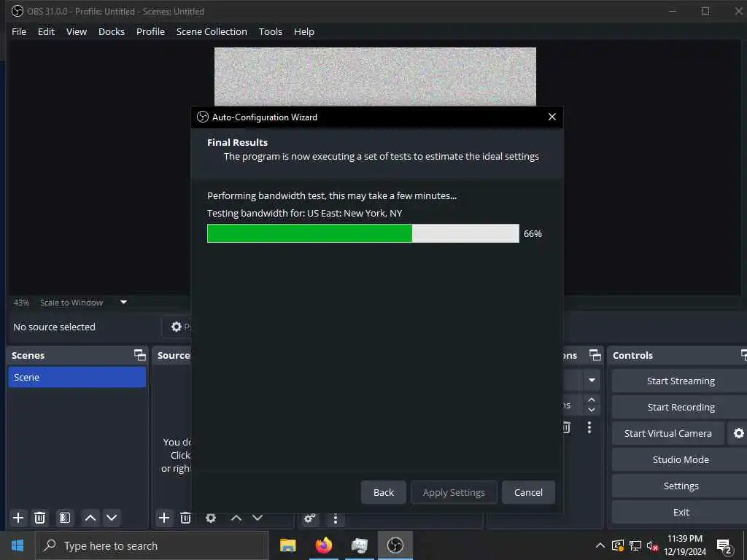Click OBS logo in wizard title bar
Image resolution: width=747 pixels, height=560 pixels.
203,117
